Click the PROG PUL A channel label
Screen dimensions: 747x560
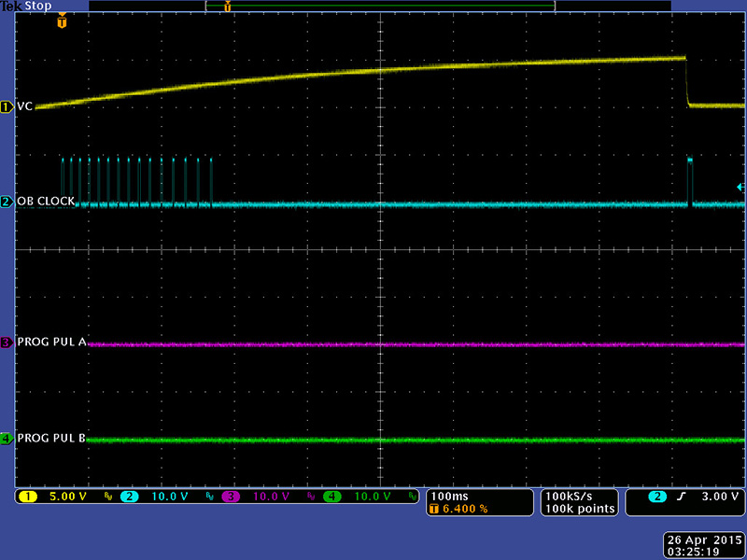click(x=51, y=343)
